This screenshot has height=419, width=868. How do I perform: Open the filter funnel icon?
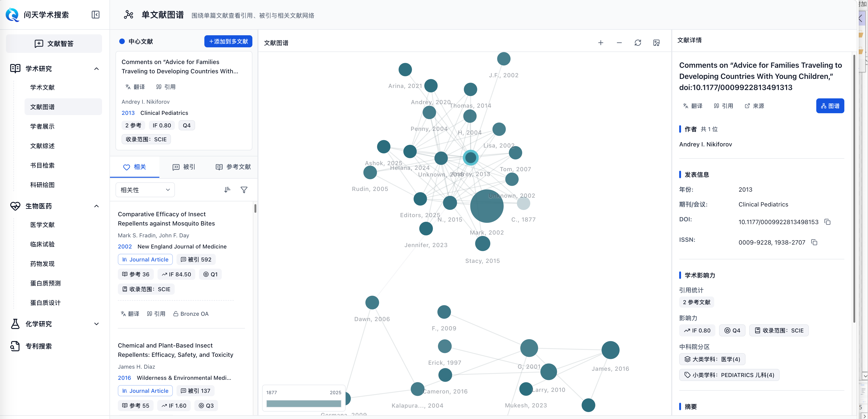[x=244, y=190]
